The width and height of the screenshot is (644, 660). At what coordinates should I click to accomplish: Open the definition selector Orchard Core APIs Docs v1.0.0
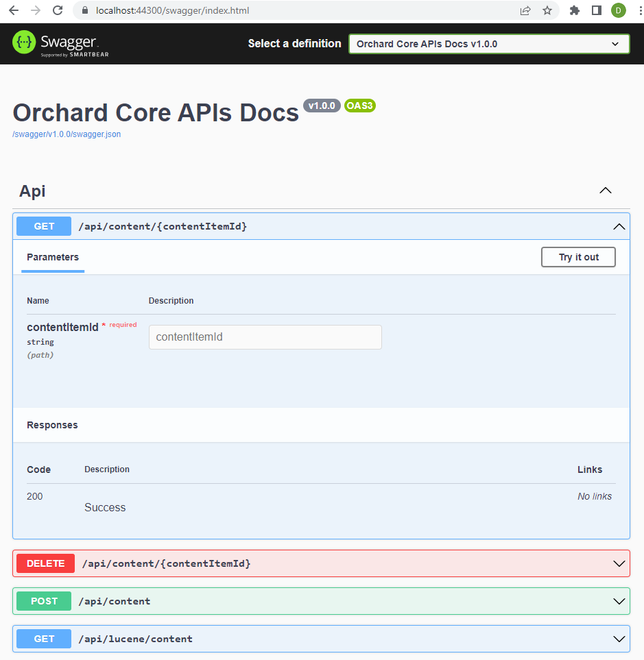click(x=489, y=44)
